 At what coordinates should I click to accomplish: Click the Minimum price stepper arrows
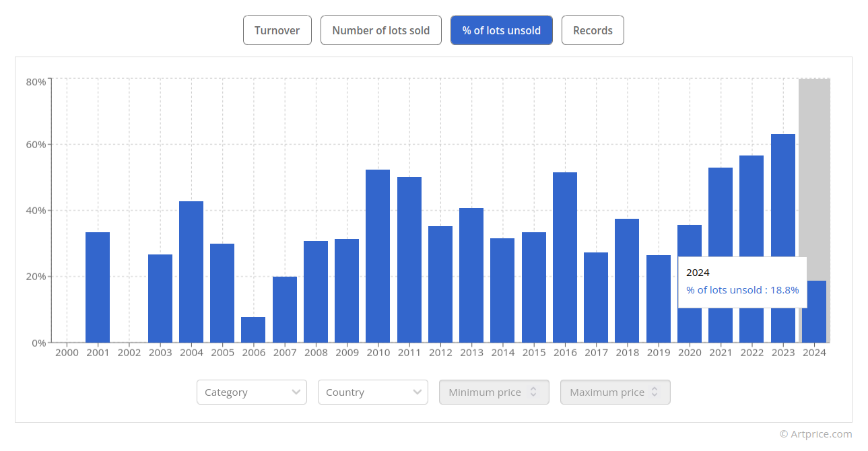533,392
